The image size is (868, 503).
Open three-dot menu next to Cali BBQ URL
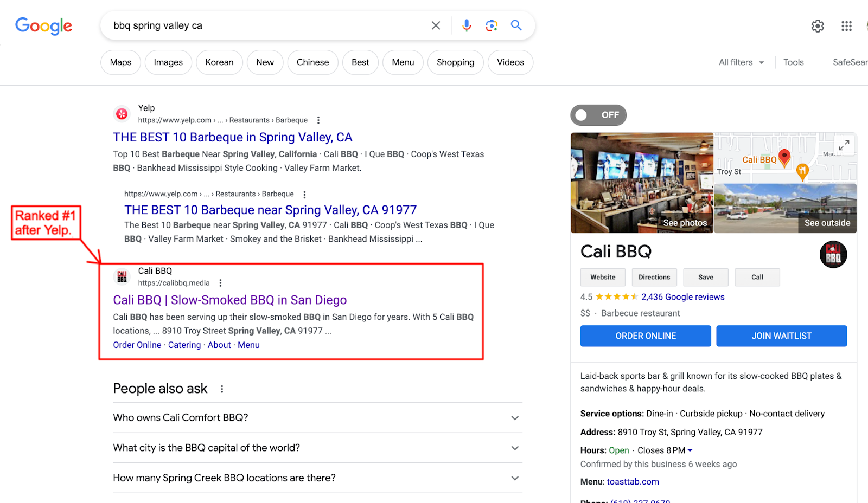[220, 283]
